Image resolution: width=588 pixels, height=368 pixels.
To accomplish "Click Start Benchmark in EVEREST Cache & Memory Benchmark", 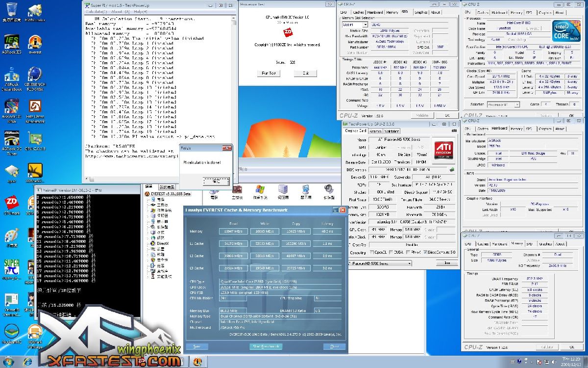I will 267,346.
